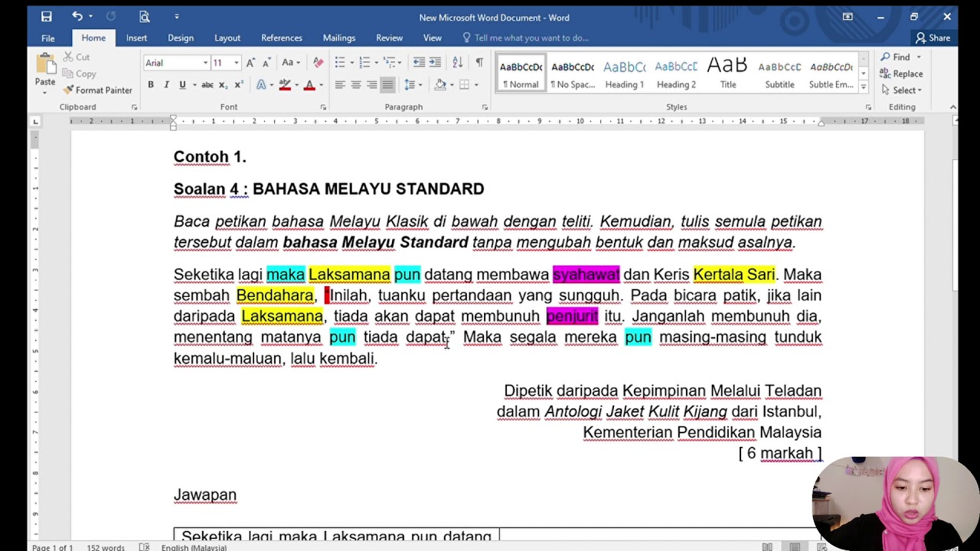Image resolution: width=980 pixels, height=551 pixels.
Task: Apply superscript formatting
Action: coord(238,85)
